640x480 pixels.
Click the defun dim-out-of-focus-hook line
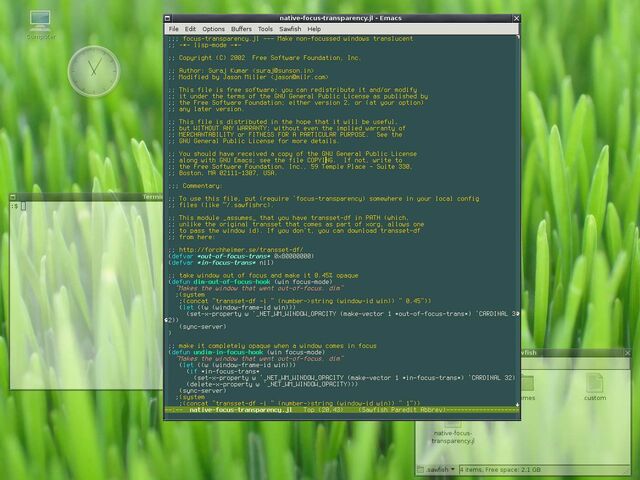click(250, 282)
